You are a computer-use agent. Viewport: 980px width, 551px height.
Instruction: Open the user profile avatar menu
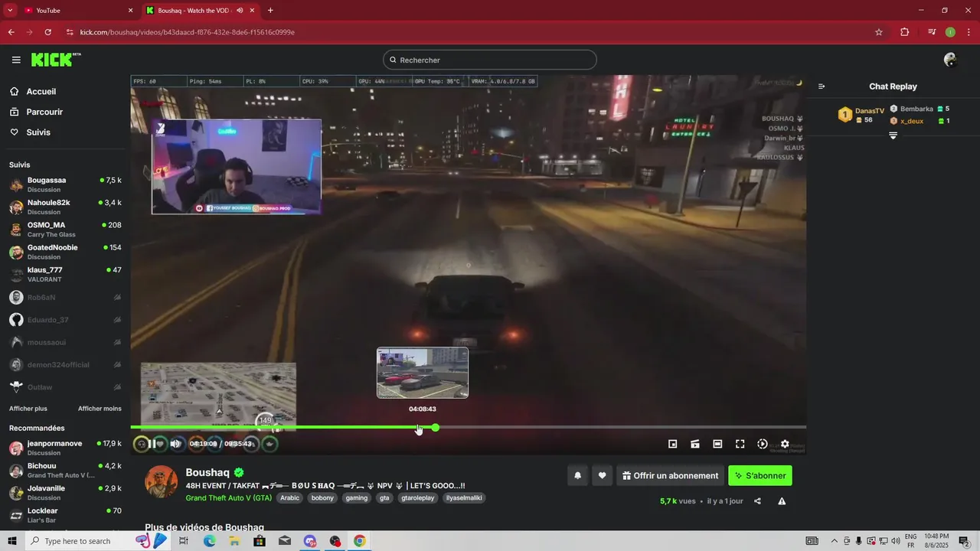[x=950, y=60]
